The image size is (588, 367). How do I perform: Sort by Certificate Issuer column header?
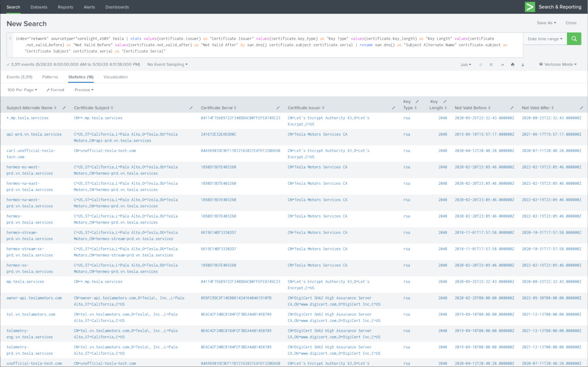point(306,108)
